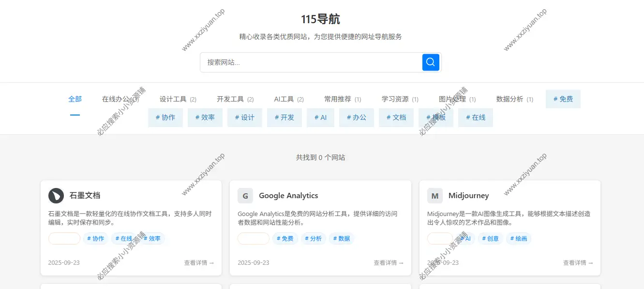The width and height of the screenshot is (644, 289).
Task: Open the 开发工具 category tab
Action: [x=235, y=99]
